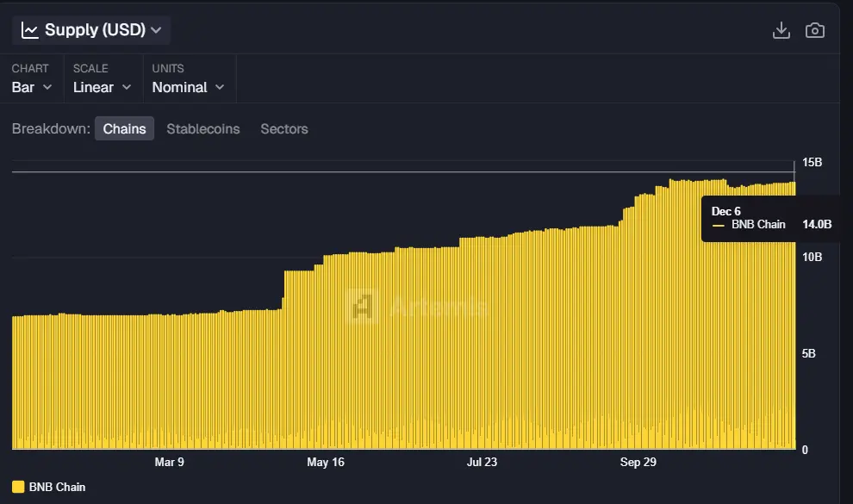Click the Mar 9 axis label

170,462
